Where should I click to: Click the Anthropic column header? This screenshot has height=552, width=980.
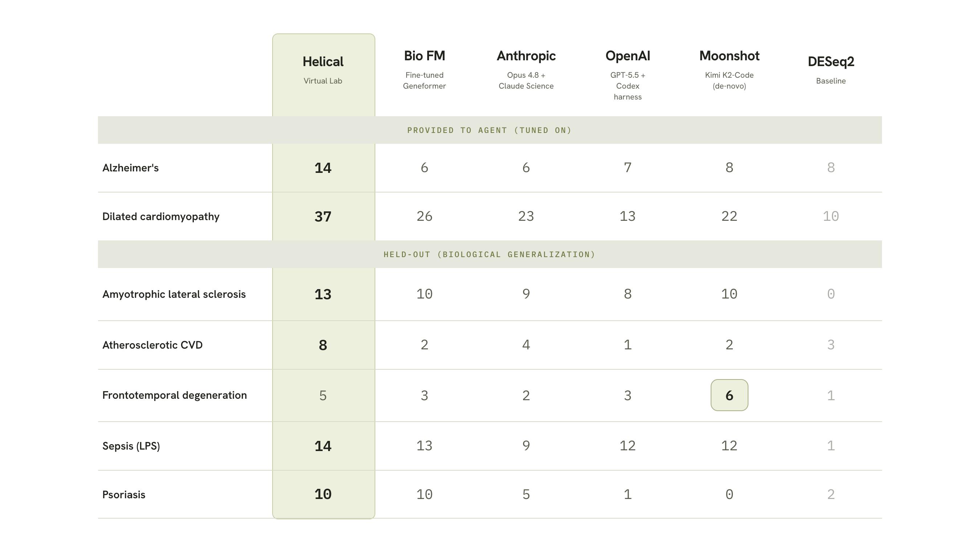click(526, 56)
